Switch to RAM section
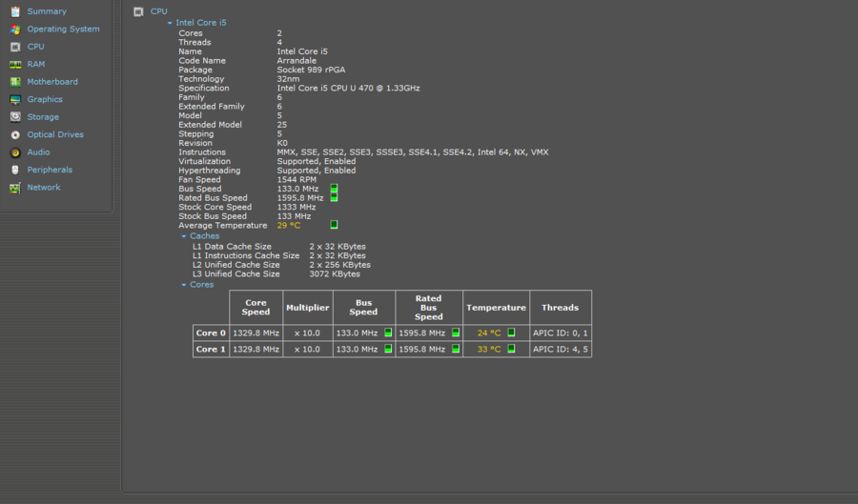Screen dimensions: 858x504 point(36,65)
